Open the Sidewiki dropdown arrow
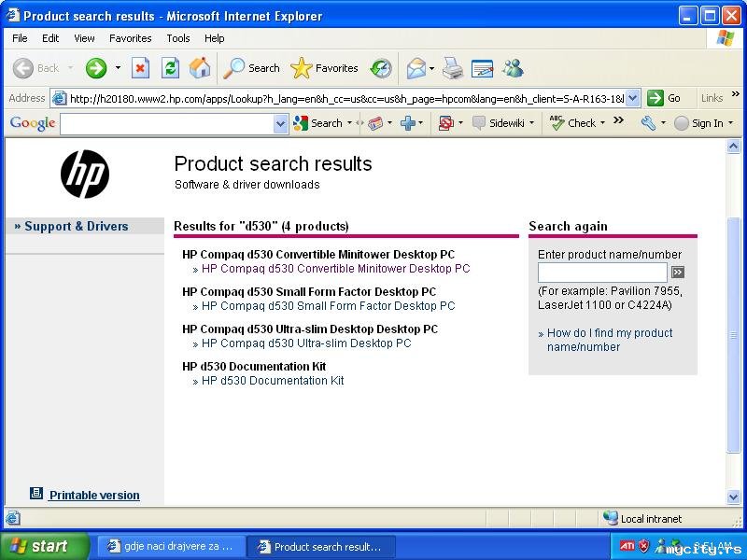 531,123
